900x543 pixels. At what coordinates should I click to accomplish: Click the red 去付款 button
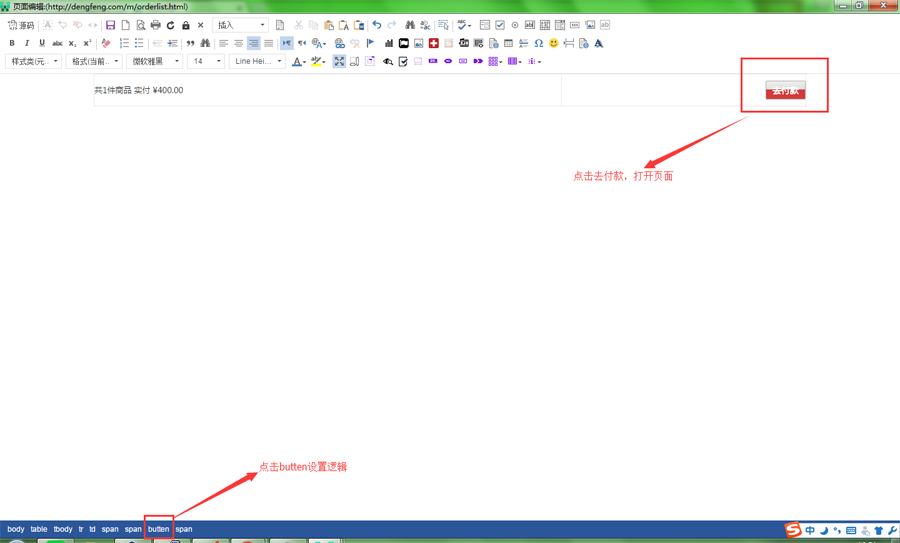click(785, 90)
